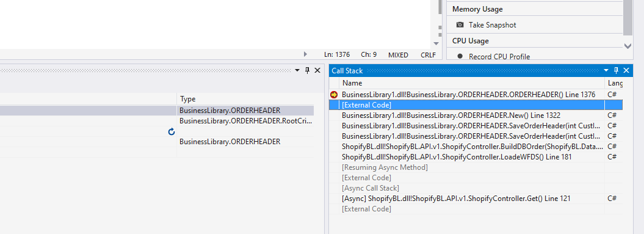644x234 pixels.
Task: Click editor horizontal scroll right arrow
Action: coord(305,54)
